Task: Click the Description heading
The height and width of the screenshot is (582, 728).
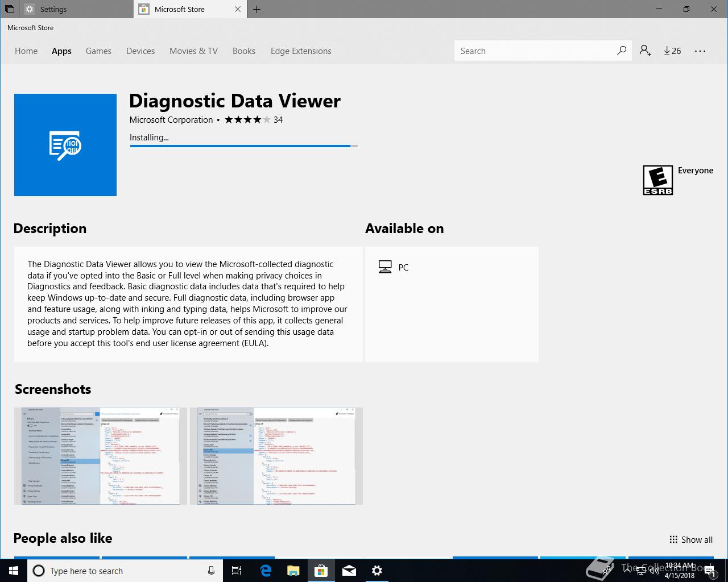Action: click(50, 228)
